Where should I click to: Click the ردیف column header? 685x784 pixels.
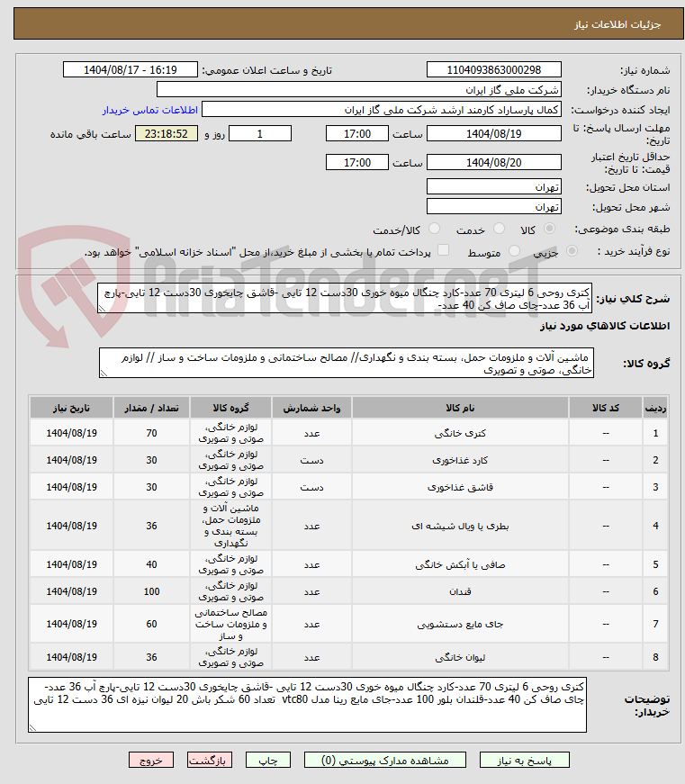[655, 408]
